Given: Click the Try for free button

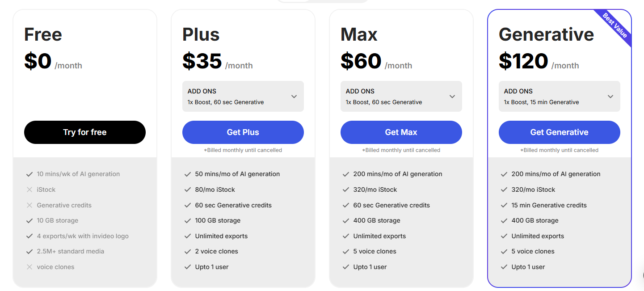Looking at the screenshot, I should click(x=85, y=132).
